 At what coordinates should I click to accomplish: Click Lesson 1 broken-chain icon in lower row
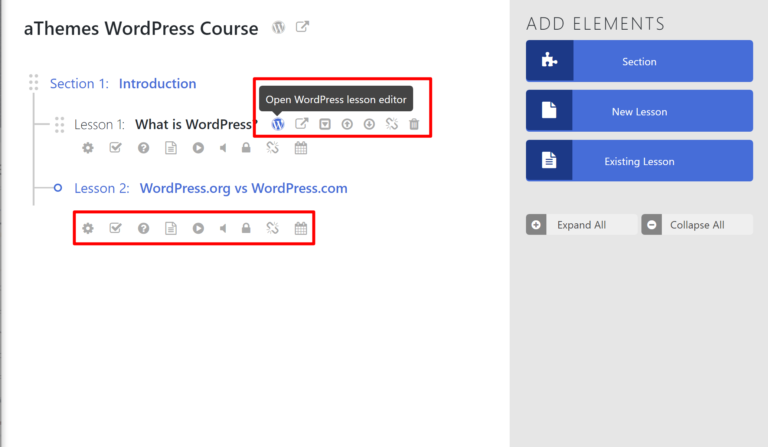(x=272, y=147)
